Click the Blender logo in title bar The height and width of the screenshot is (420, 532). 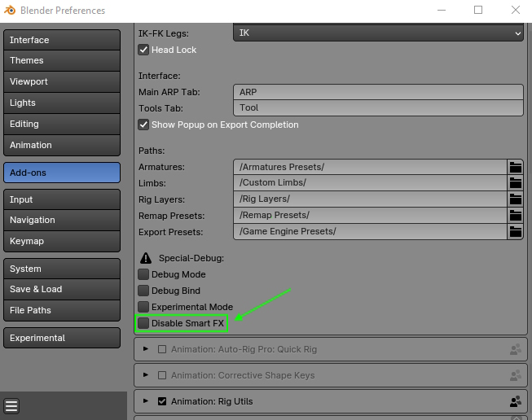(x=10, y=10)
